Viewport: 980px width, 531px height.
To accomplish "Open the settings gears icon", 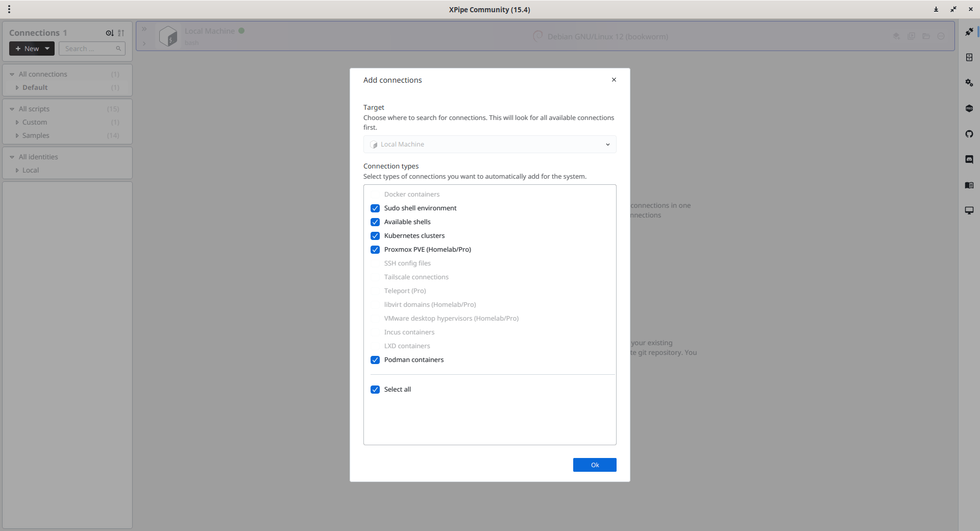I will click(x=969, y=83).
